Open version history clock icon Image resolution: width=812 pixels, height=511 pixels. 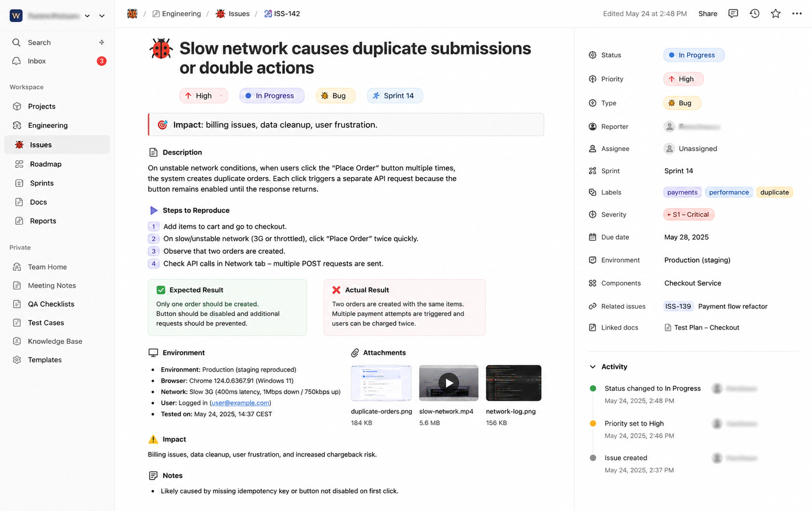(x=754, y=14)
